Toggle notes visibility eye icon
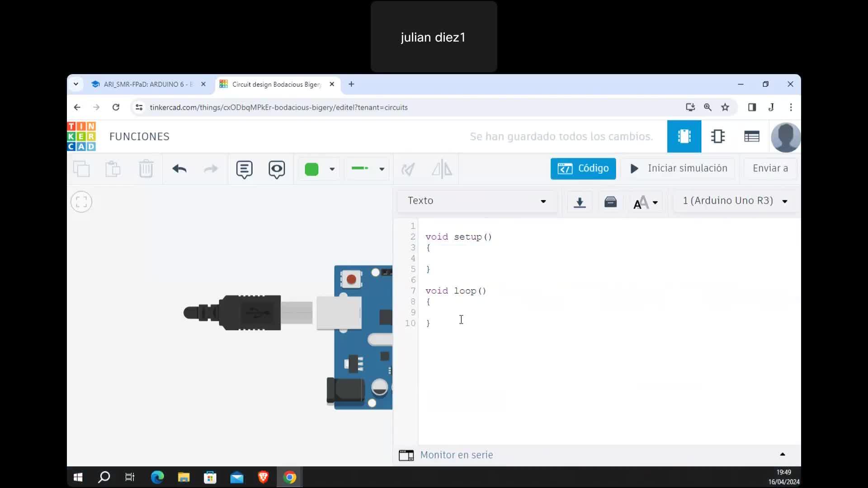The width and height of the screenshot is (868, 488). tap(277, 169)
